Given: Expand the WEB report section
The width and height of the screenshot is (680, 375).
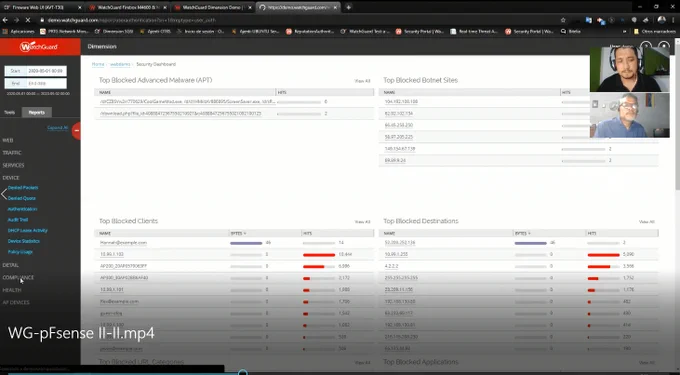Looking at the screenshot, I should coord(8,140).
